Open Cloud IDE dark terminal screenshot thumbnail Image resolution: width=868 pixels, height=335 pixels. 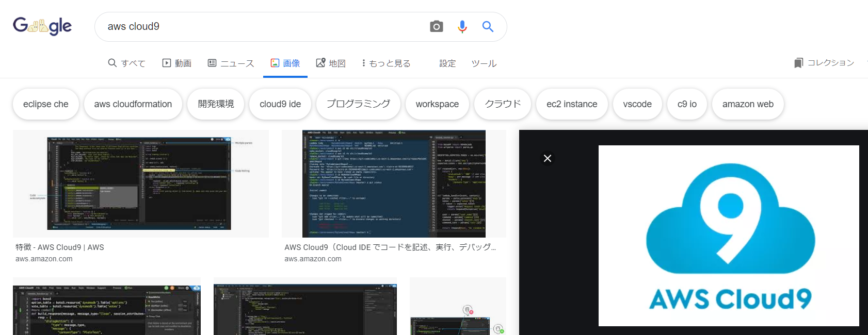pos(394,183)
